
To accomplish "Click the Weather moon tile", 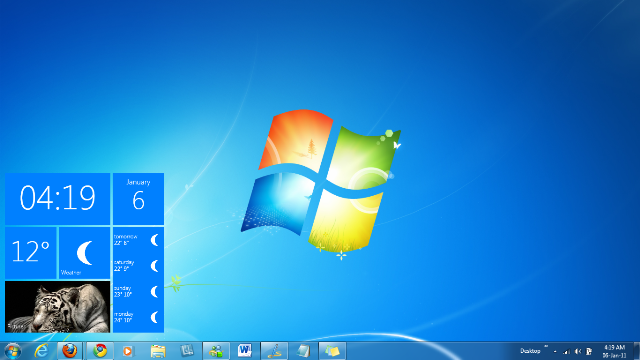I will coord(84,253).
